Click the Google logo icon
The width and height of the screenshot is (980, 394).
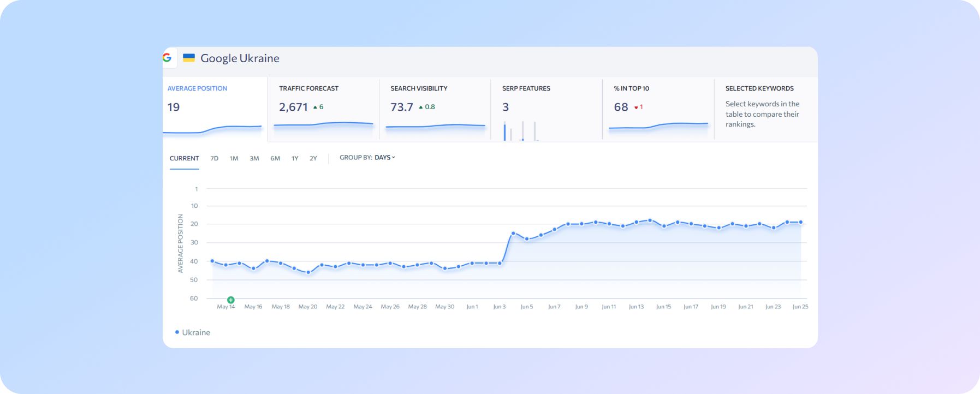pos(167,58)
